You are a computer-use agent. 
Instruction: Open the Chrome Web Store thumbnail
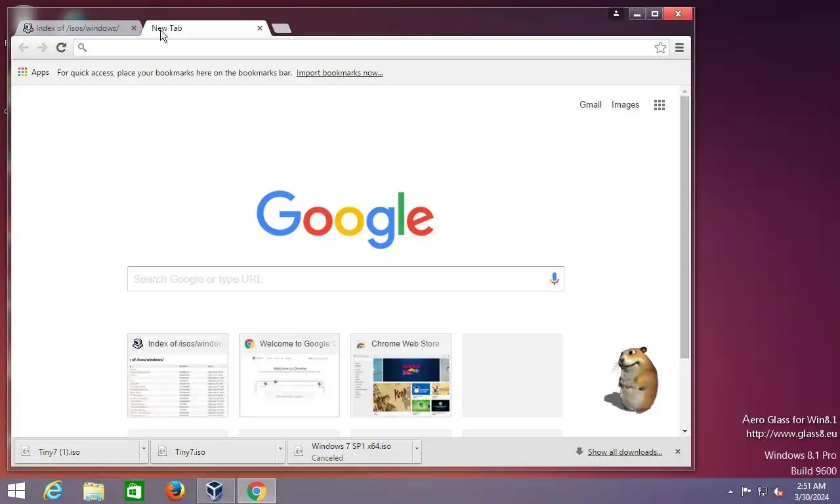(x=401, y=375)
